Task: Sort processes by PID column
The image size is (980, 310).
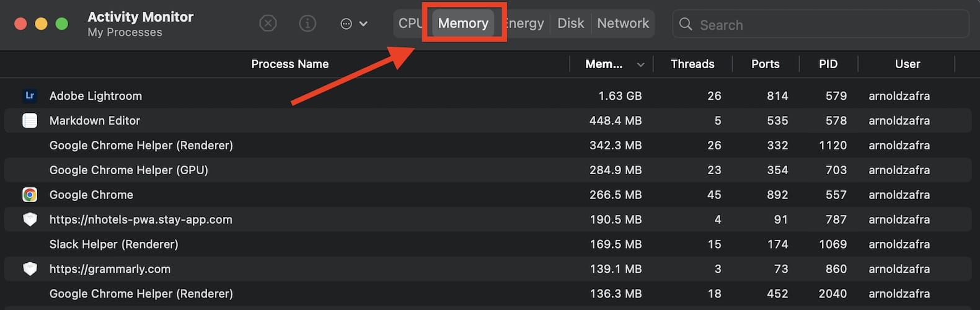Action: [x=828, y=64]
